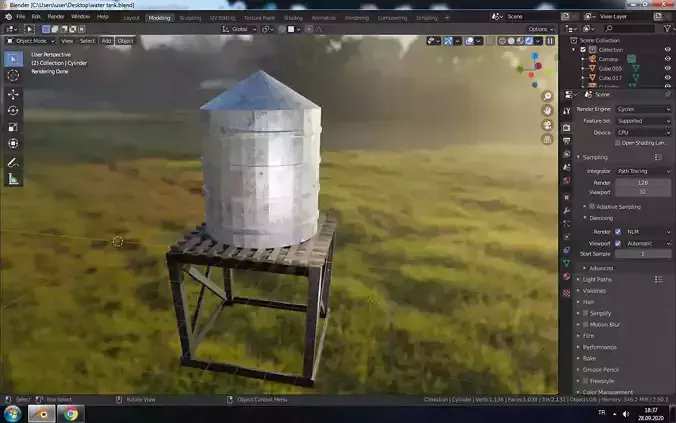Open the Device CPU dropdown
Image resolution: width=676 pixels, height=423 pixels.
tap(643, 133)
